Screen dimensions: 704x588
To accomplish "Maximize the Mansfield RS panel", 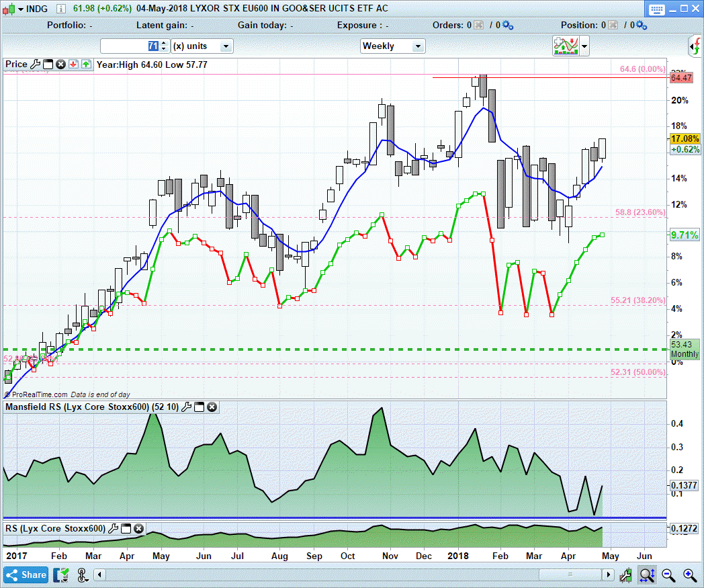I will pyautogui.click(x=199, y=407).
